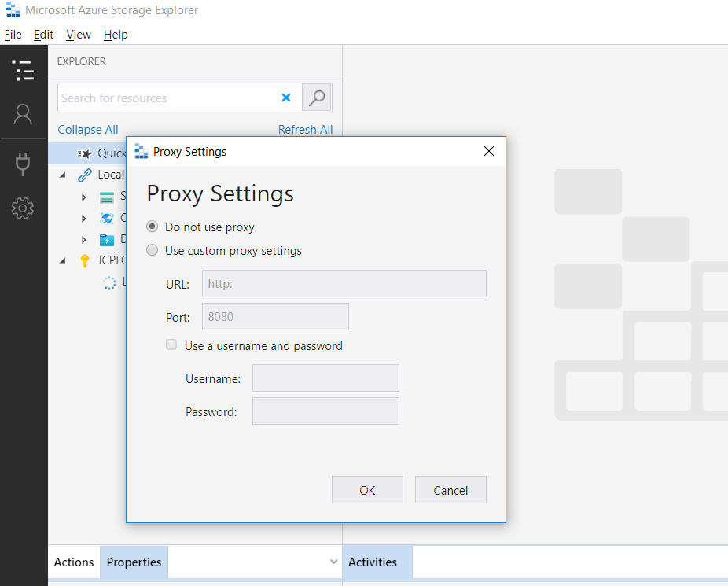This screenshot has width=728, height=586.
Task: Open Settings with the gear icon
Action: (x=24, y=208)
